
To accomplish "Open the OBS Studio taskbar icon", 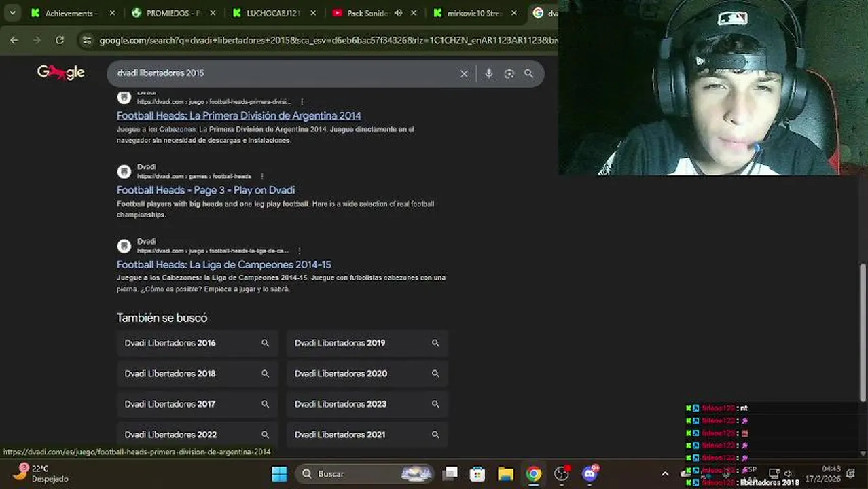I will (x=562, y=474).
